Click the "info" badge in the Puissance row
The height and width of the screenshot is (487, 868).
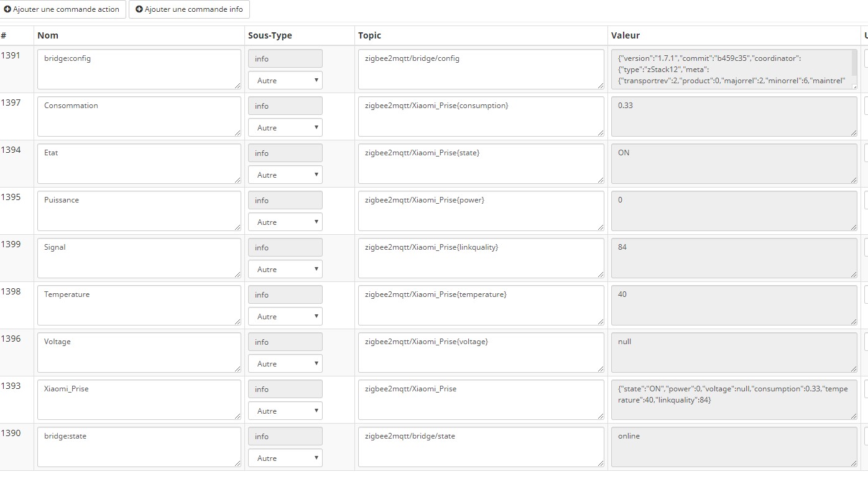(x=285, y=200)
